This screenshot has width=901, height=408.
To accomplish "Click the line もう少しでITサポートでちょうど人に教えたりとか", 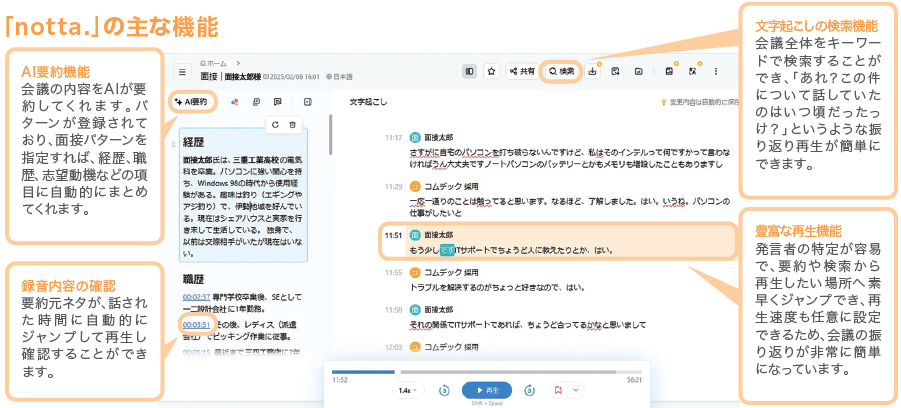I will [512, 249].
